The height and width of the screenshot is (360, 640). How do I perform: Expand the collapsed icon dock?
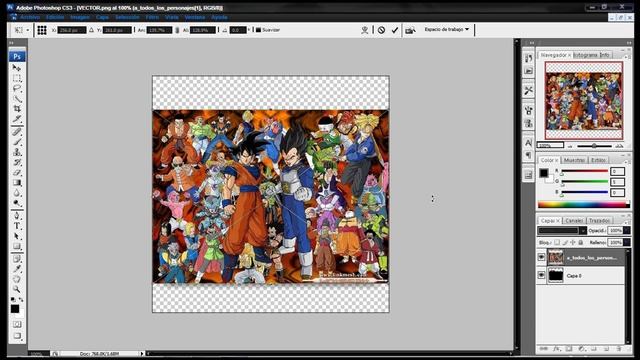[531, 42]
